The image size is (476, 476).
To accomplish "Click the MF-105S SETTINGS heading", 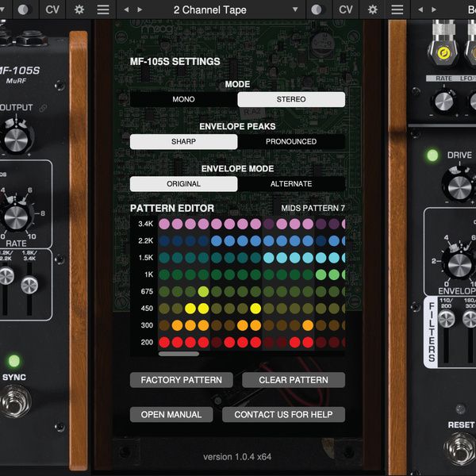I will tap(175, 62).
